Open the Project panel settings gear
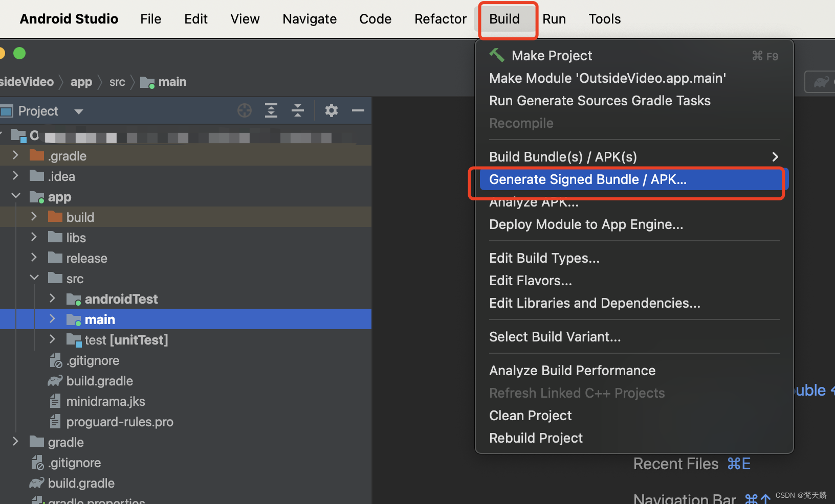This screenshot has height=504, width=835. 332,110
